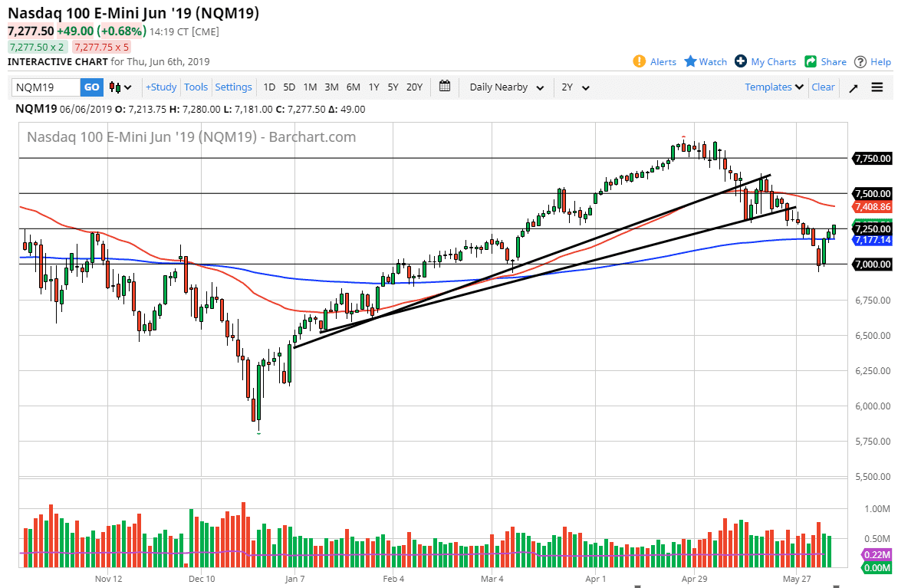The width and height of the screenshot is (898, 588).
Task: Open the calendar date picker icon
Action: tap(444, 87)
